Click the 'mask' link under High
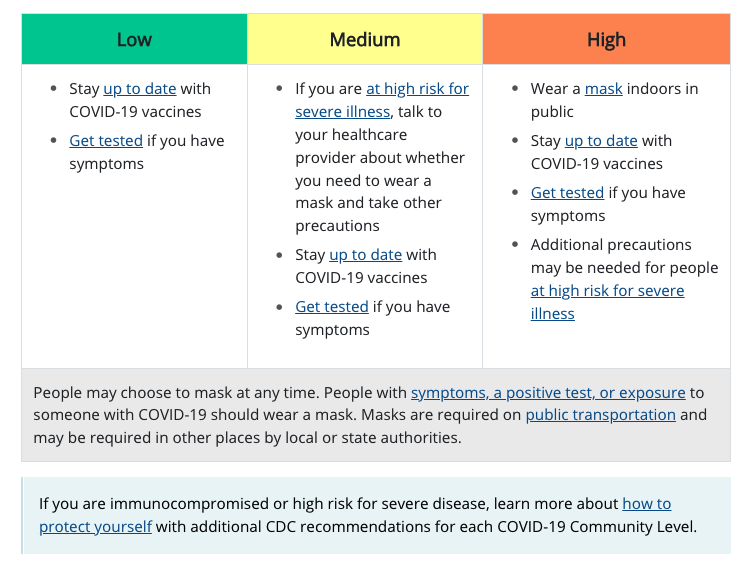755x566 pixels. (603, 89)
